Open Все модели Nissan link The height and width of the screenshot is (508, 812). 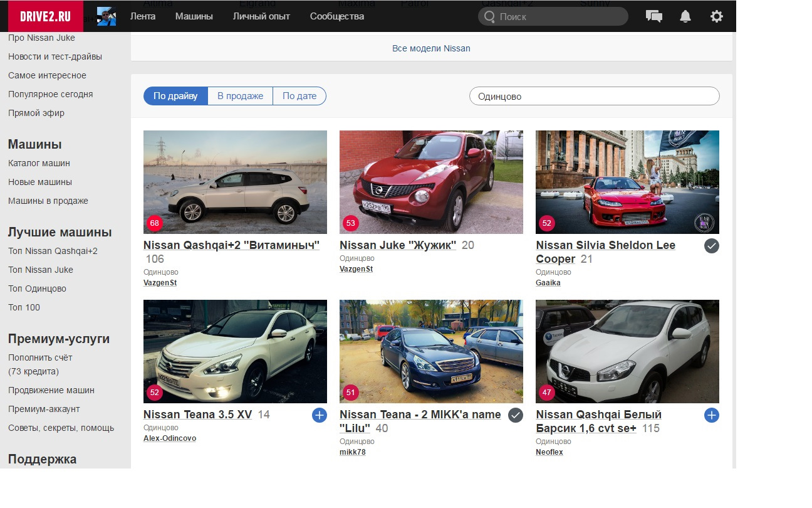[x=431, y=48]
